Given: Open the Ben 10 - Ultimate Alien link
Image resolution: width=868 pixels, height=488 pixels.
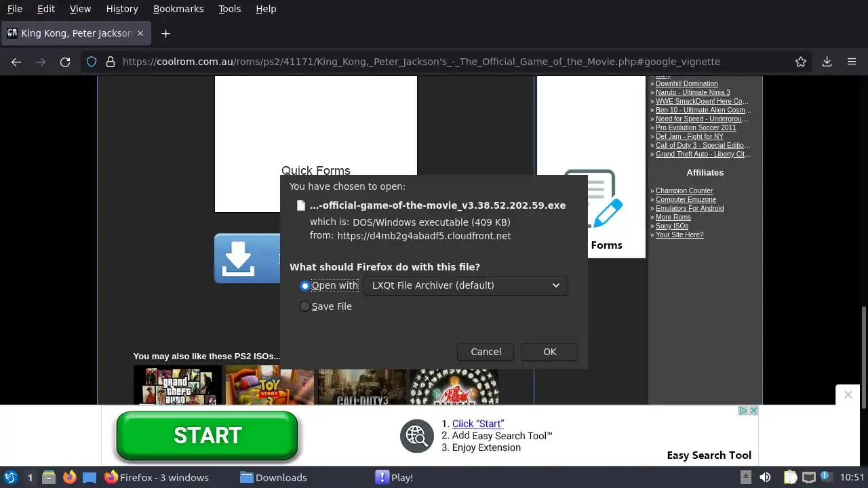Looking at the screenshot, I should (703, 110).
